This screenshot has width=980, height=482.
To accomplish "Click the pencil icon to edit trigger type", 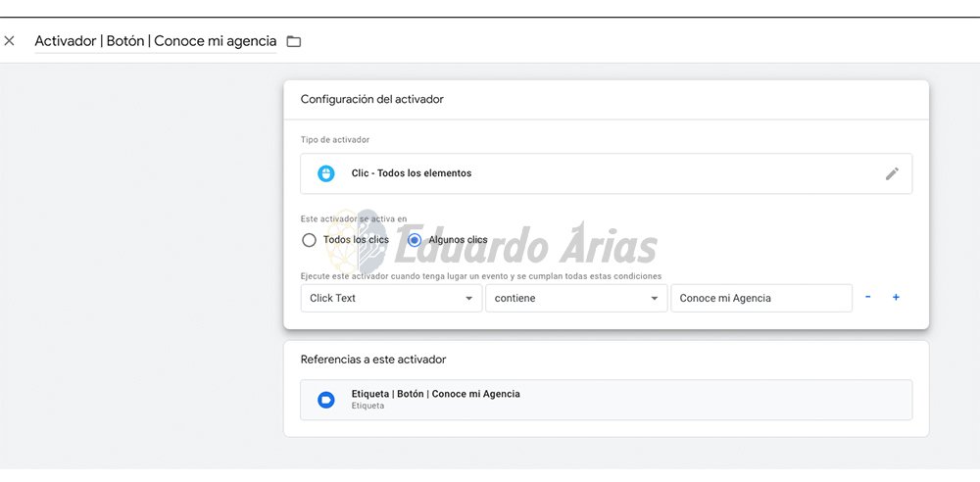I will pyautogui.click(x=892, y=173).
